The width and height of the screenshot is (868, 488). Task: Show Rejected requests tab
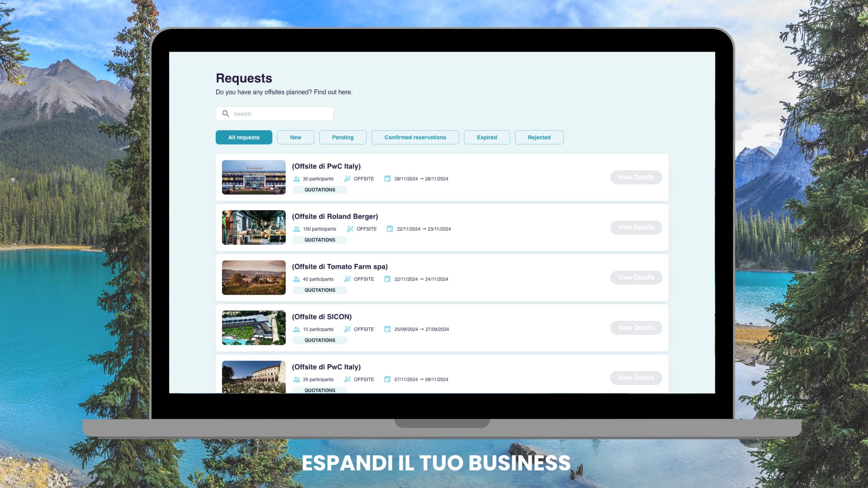pyautogui.click(x=539, y=137)
